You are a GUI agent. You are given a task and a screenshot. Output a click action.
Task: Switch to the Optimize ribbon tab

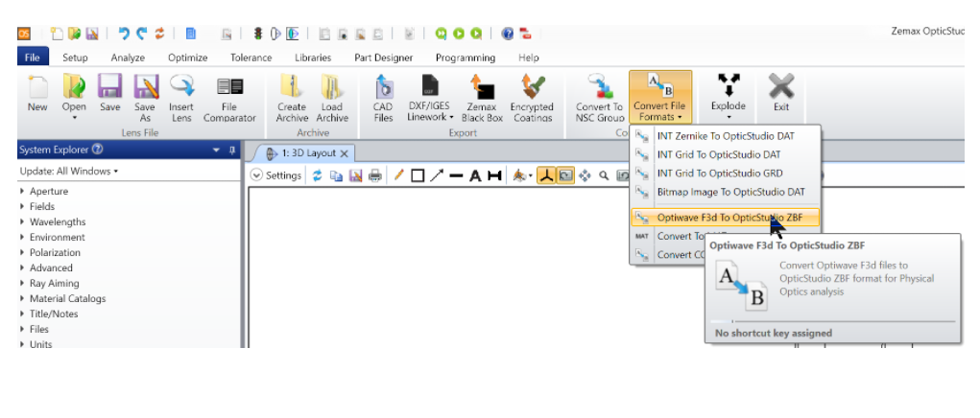tap(187, 58)
